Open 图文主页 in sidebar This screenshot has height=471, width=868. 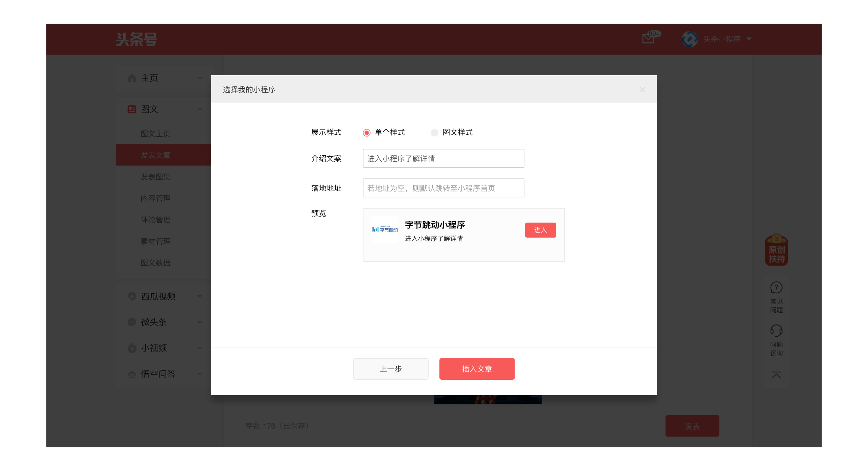155,134
